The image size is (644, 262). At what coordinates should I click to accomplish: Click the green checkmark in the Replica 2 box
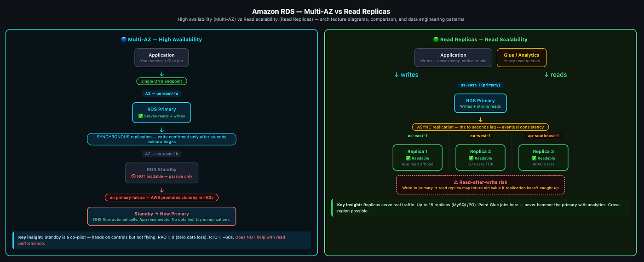click(x=471, y=158)
